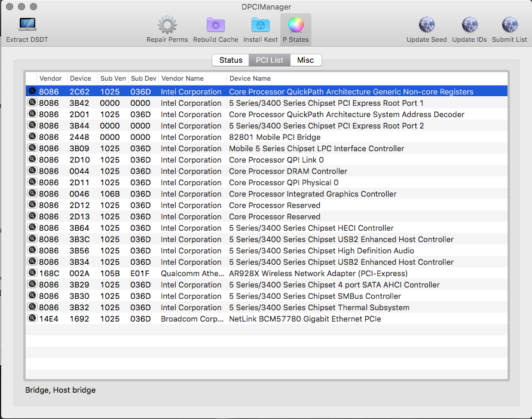Click lookup icon for device 3B32

click(x=32, y=307)
